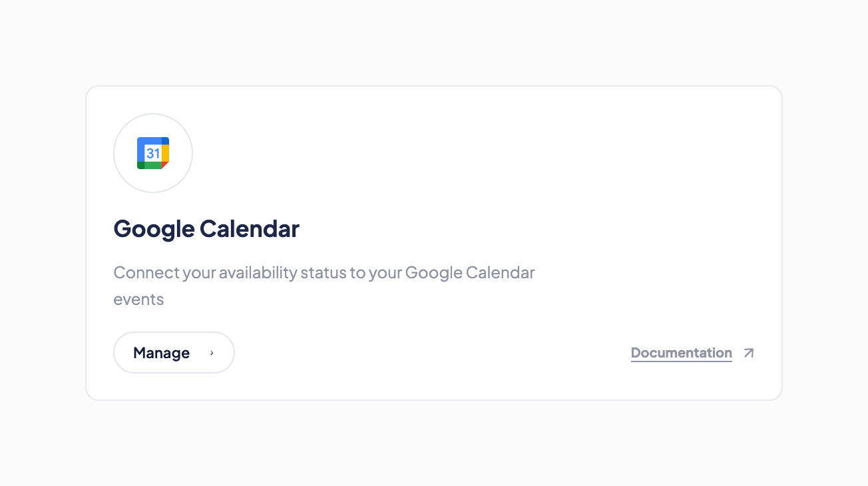Click the empty area of the integration card
The height and width of the screenshot is (486, 868).
coord(533,173)
